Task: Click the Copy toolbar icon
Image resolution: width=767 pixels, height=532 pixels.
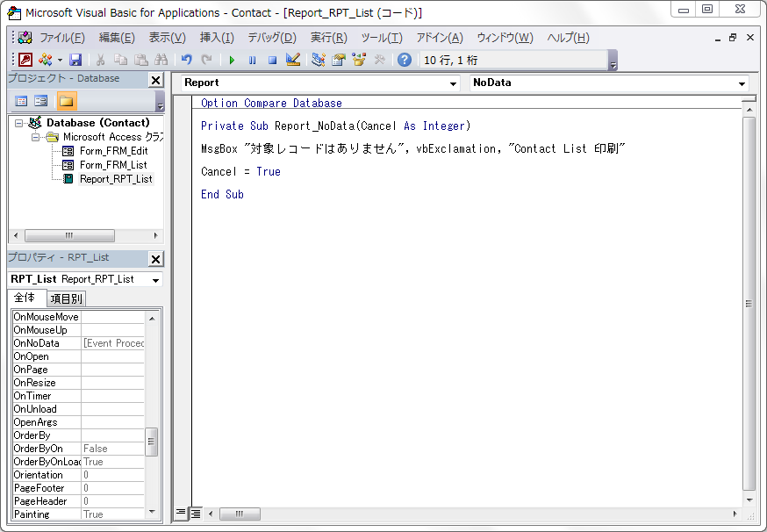Action: tap(120, 60)
